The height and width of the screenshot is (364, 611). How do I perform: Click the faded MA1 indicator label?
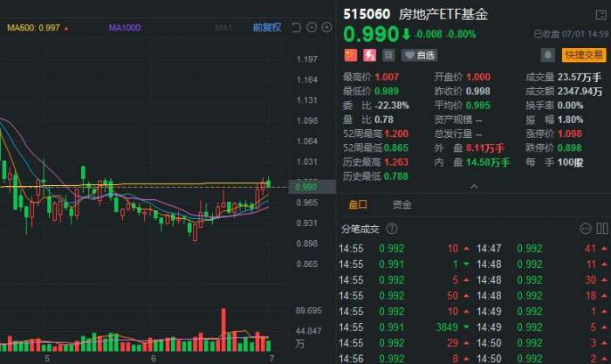click(x=223, y=28)
